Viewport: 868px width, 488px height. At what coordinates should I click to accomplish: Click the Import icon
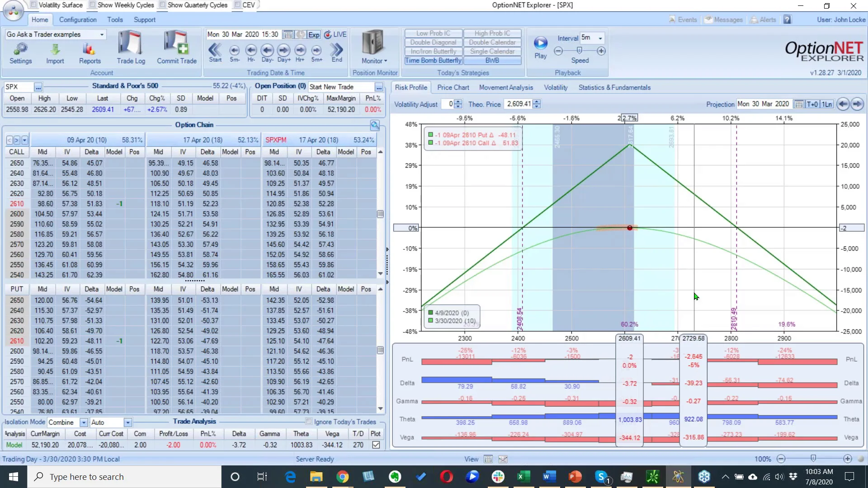(x=55, y=53)
